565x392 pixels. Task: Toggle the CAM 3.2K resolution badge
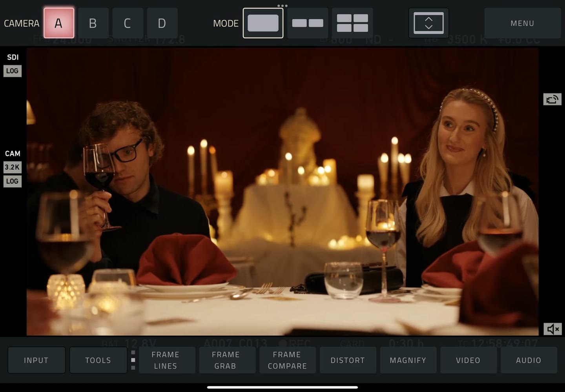pos(12,167)
